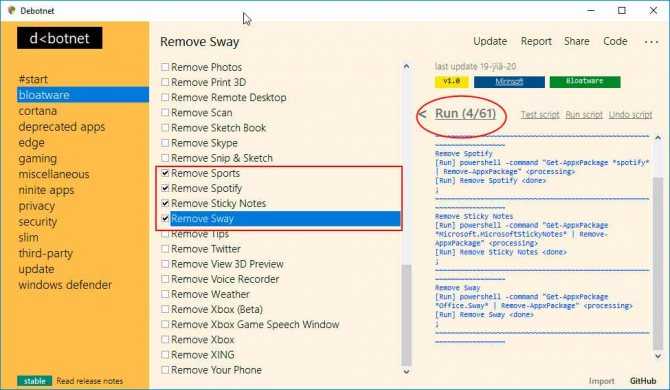Open Read release notes link
The image size is (670, 390).
pyautogui.click(x=90, y=381)
